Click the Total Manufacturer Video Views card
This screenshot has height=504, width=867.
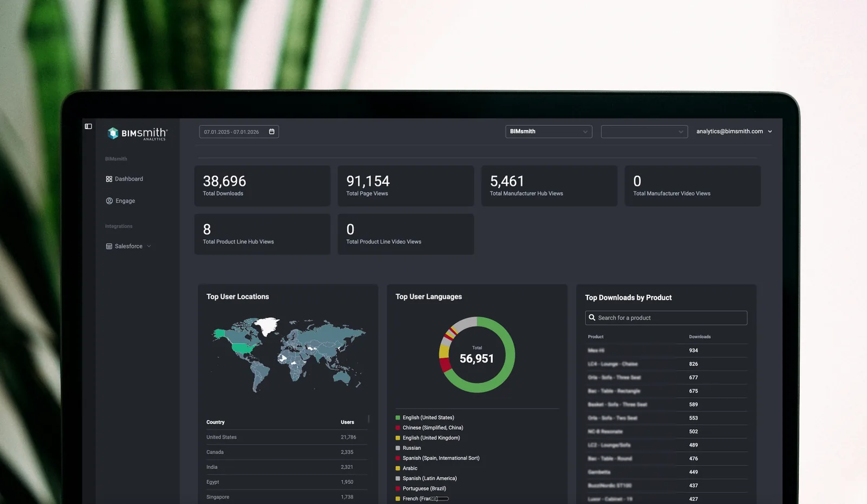693,186
